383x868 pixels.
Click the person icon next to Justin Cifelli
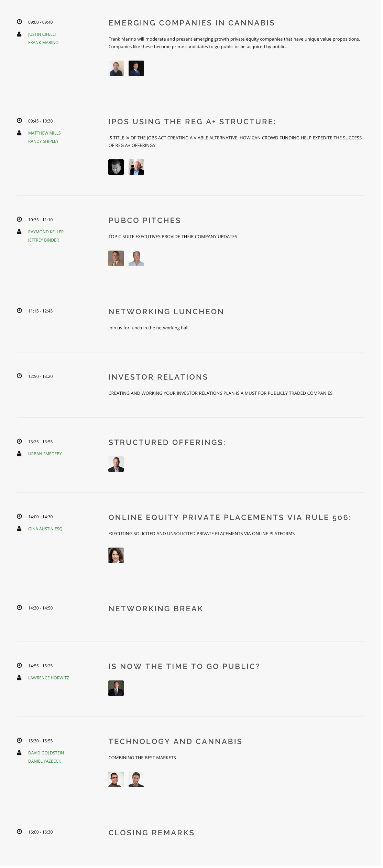[x=19, y=34]
